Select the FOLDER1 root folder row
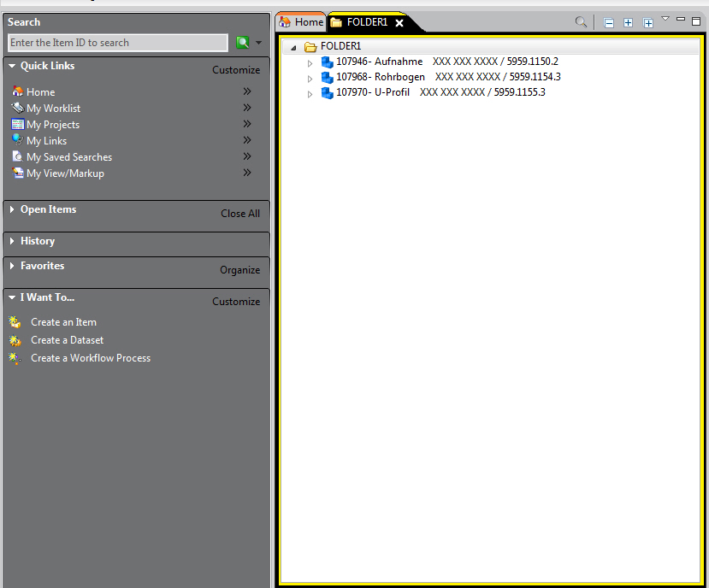This screenshot has width=709, height=588. 491,46
